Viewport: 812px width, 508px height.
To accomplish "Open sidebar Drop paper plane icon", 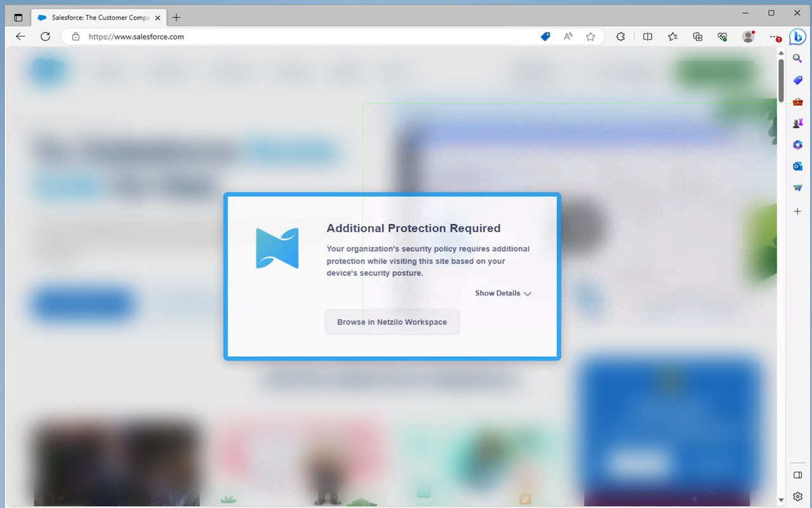I will click(x=797, y=188).
